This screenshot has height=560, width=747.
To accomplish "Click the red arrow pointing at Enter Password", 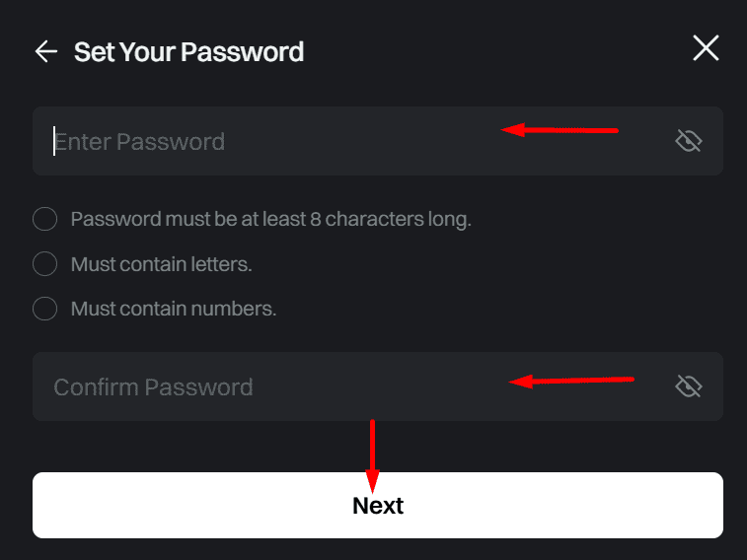I will 560,130.
